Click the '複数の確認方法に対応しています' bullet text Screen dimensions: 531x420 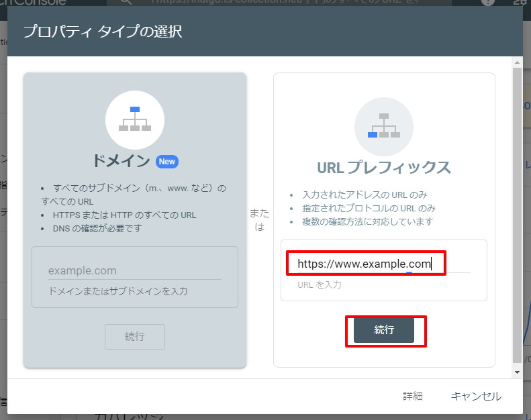[x=367, y=221]
